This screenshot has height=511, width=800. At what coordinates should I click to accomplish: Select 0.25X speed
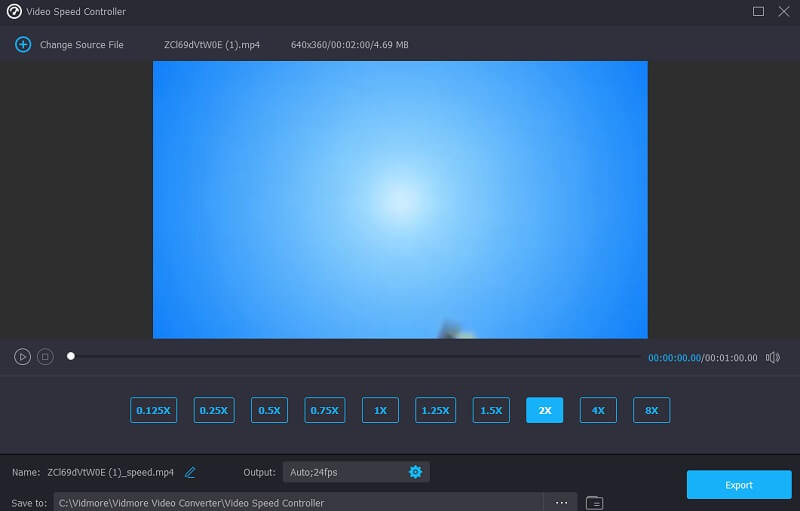pyautogui.click(x=214, y=410)
